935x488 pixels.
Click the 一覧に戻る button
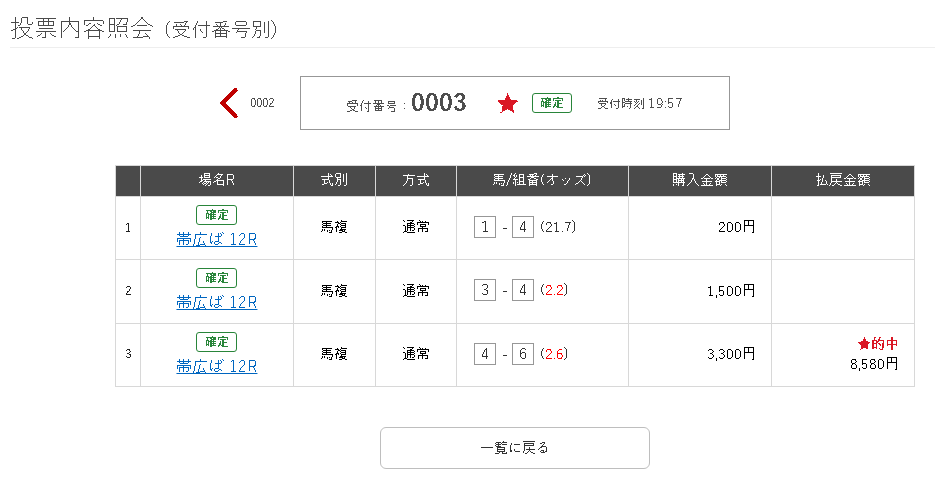[515, 448]
